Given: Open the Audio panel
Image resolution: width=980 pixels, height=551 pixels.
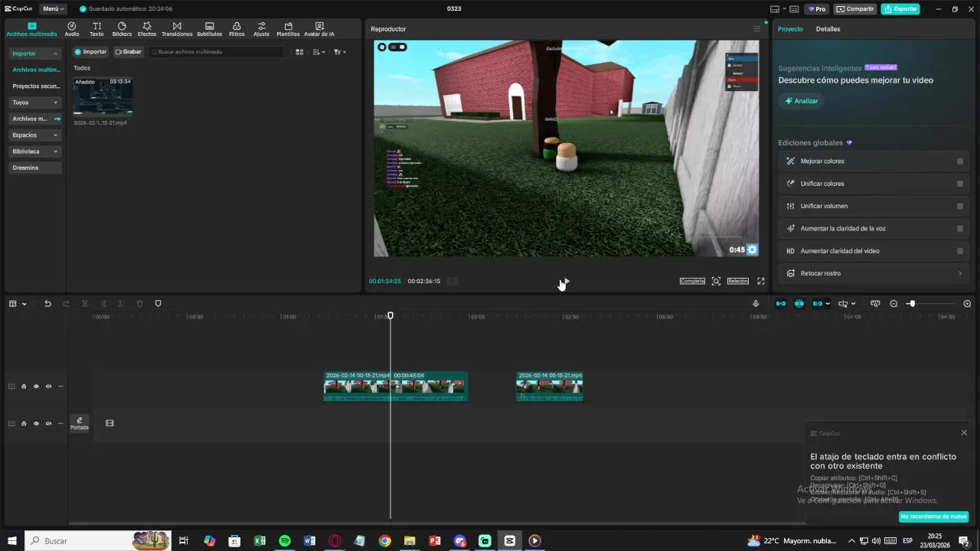Looking at the screenshot, I should [x=72, y=29].
